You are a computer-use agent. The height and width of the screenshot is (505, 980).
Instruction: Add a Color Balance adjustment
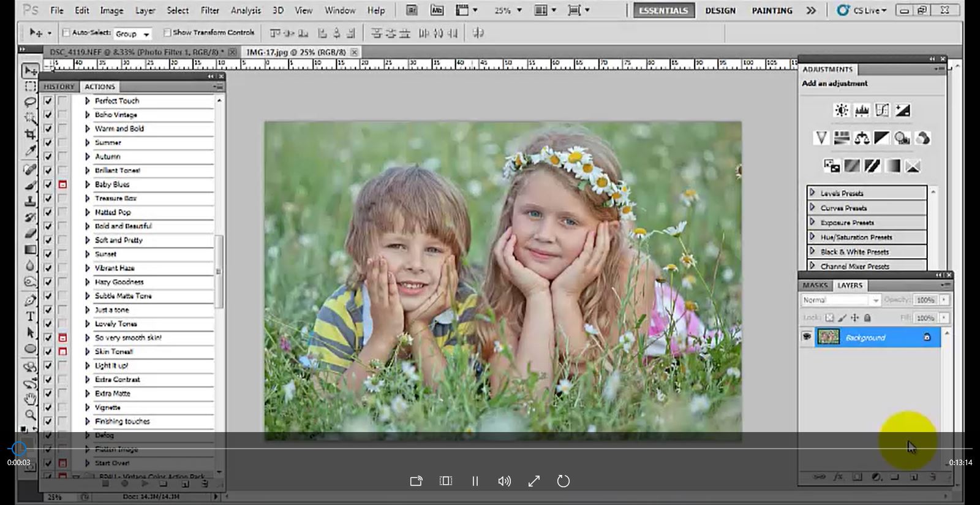tap(862, 138)
